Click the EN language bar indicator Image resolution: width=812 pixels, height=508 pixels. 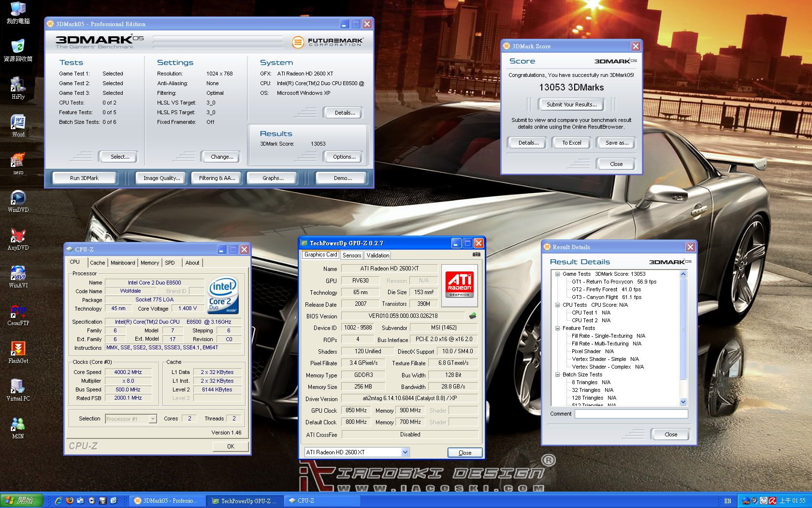pos(727,501)
